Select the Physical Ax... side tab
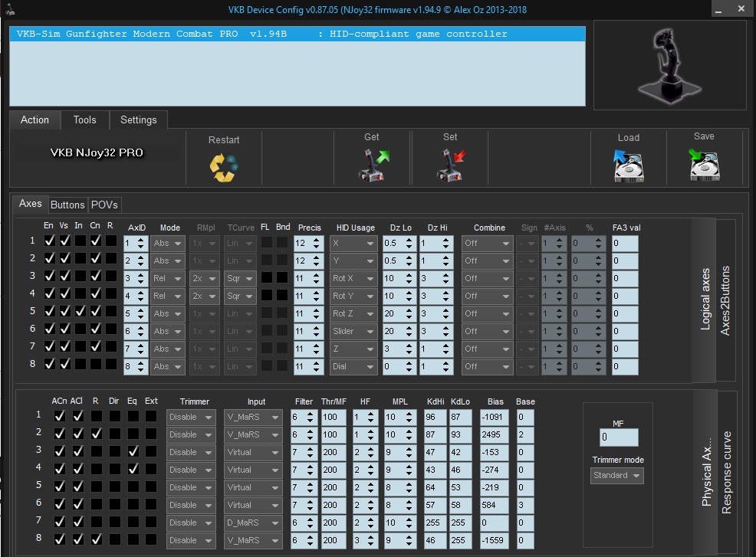Viewport: 756px width, 557px height. pos(706,472)
